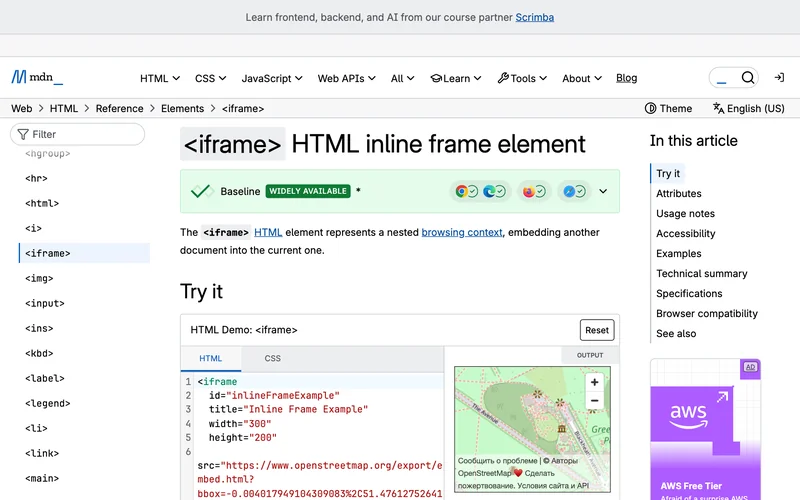800x500 pixels.
Task: Select <i> in the sidebar list
Action: 33,228
